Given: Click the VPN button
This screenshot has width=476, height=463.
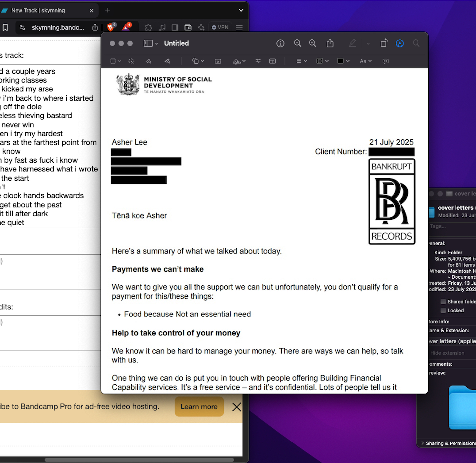Looking at the screenshot, I should (x=220, y=27).
